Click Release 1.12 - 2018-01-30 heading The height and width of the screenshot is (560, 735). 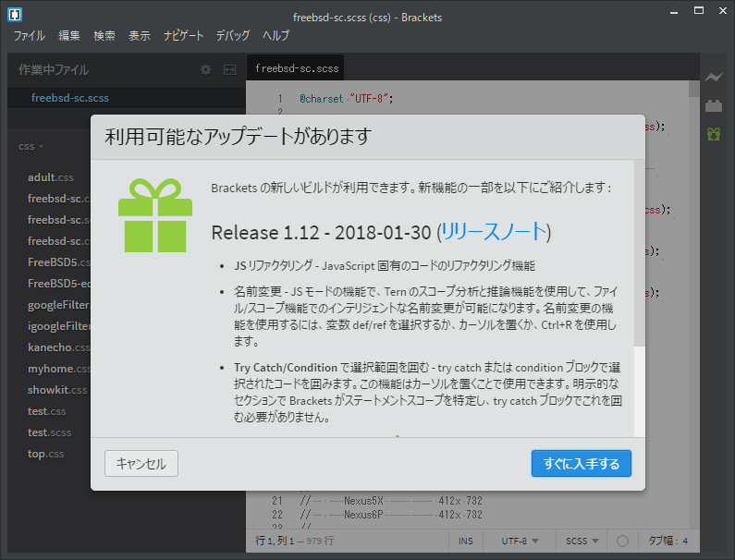pyautogui.click(x=321, y=233)
